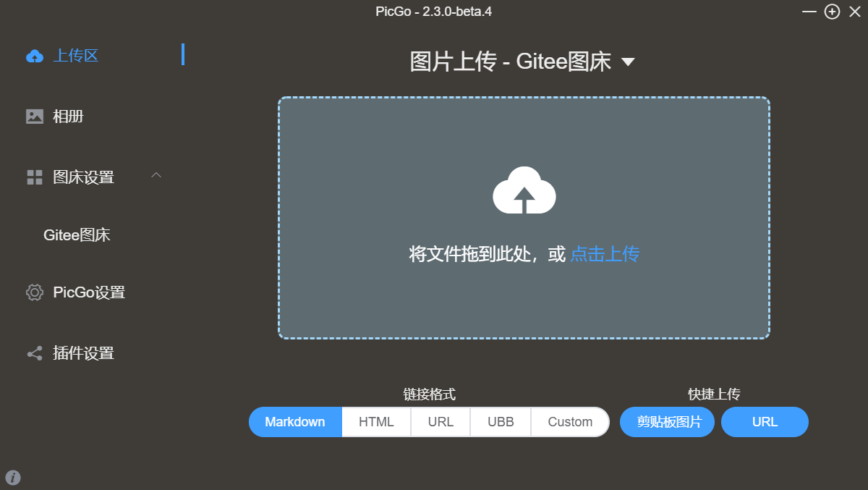This screenshot has height=490, width=868.
Task: Open PicGo设置 via the gear icon
Action: [x=34, y=292]
